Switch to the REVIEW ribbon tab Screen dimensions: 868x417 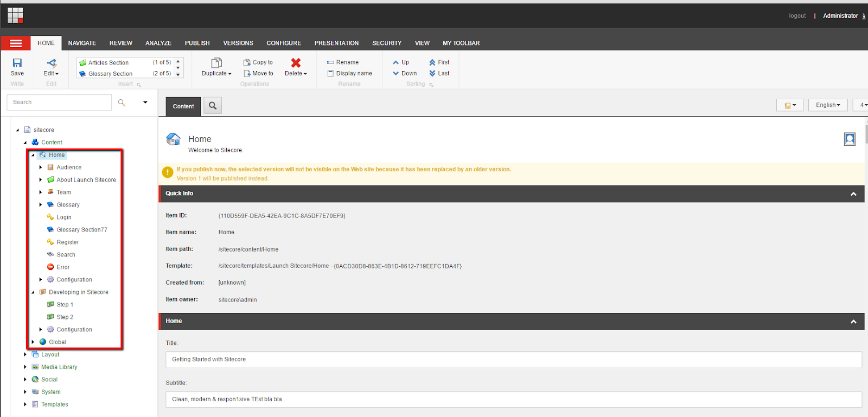tap(121, 43)
